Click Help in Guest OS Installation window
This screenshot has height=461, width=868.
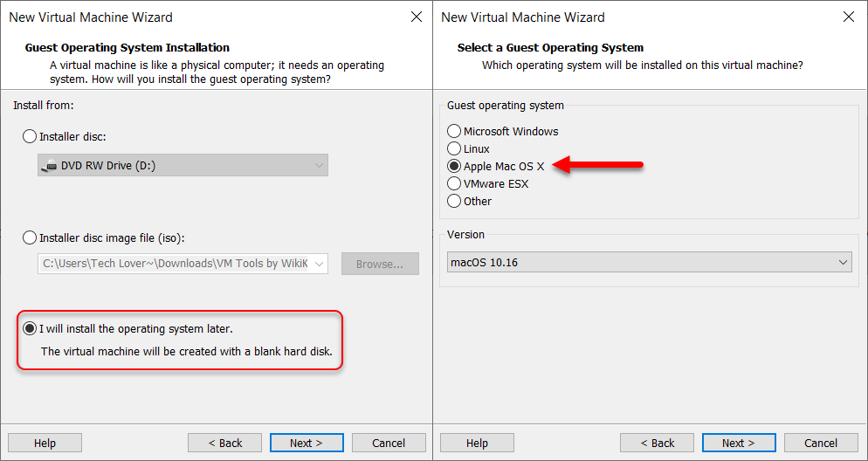coord(45,443)
